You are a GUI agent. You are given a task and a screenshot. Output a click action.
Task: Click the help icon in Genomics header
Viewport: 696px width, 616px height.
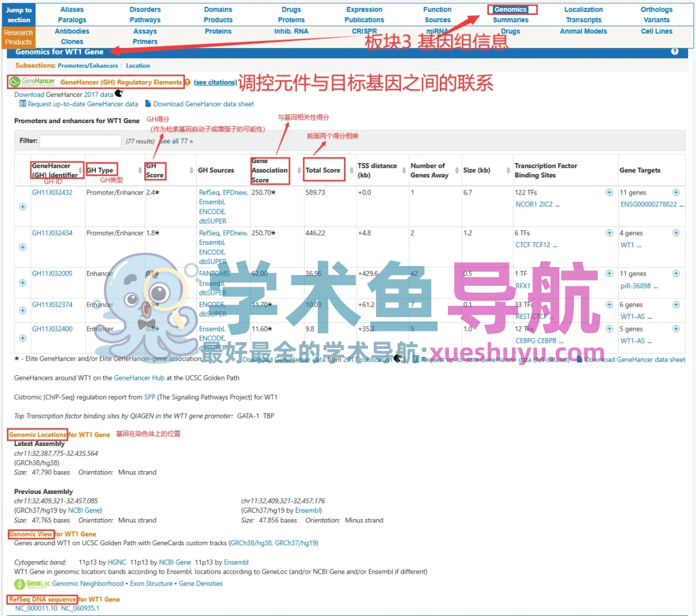(x=675, y=52)
